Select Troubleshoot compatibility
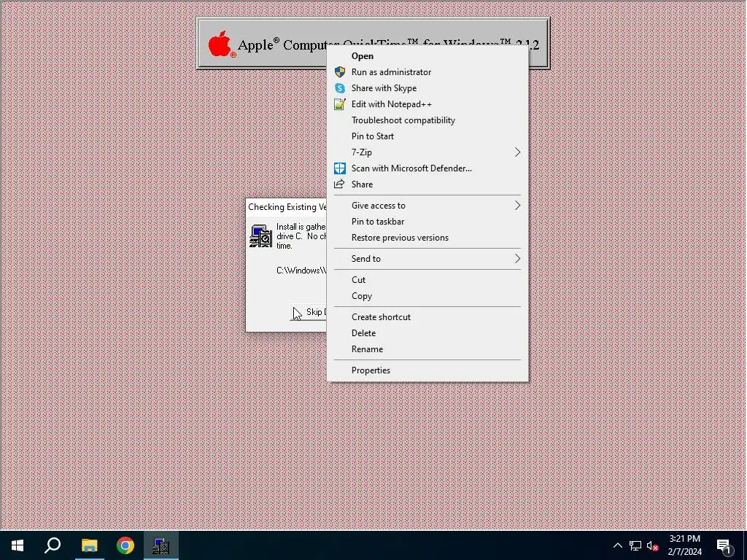Viewport: 747px width, 560px height. coord(427,120)
